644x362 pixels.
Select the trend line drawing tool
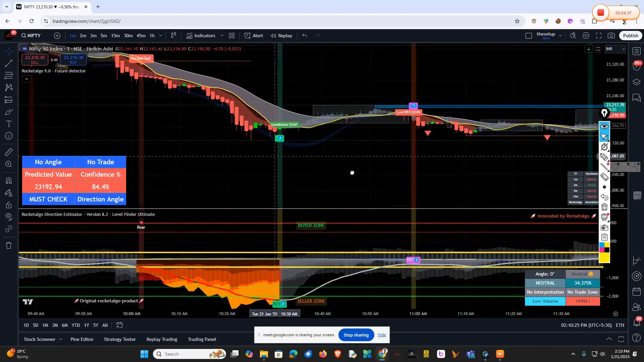point(9,63)
